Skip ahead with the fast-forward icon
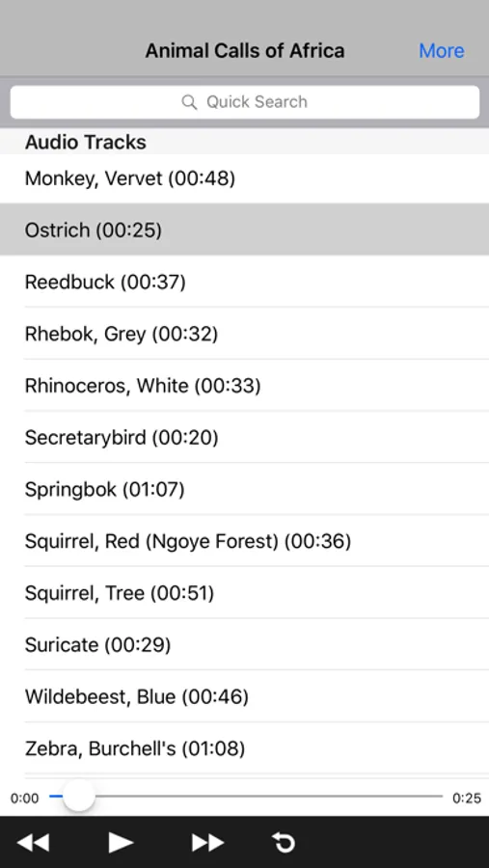The image size is (489, 868). tap(207, 843)
